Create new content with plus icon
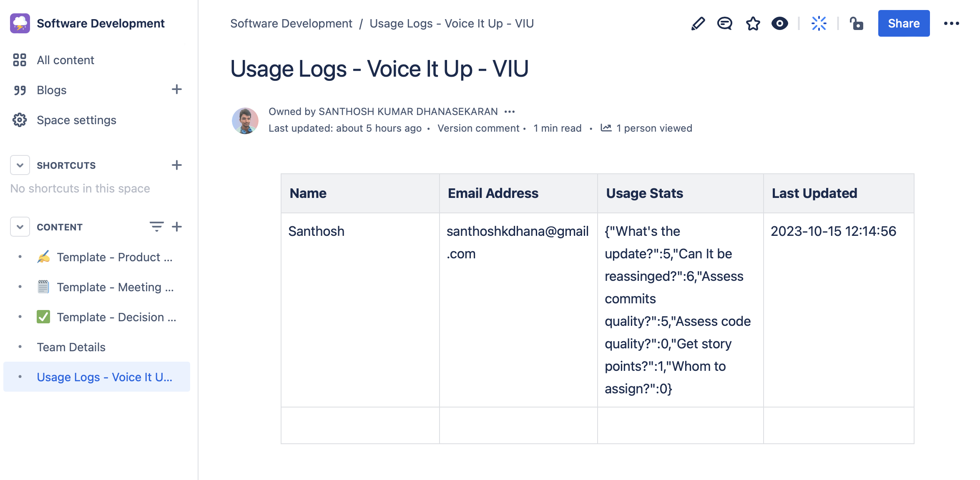Screen dimensions: 980x480 pos(177,227)
